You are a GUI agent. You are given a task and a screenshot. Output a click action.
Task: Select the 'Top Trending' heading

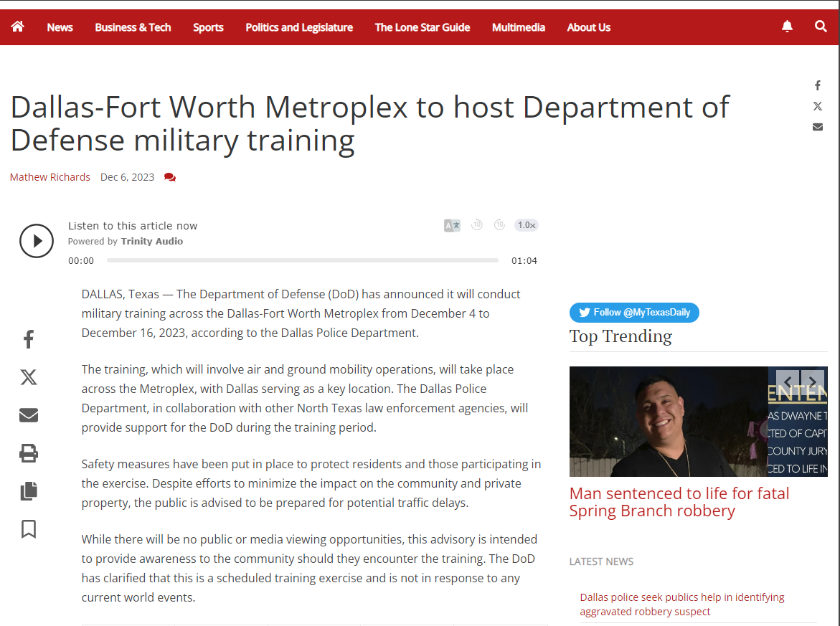pyautogui.click(x=620, y=336)
